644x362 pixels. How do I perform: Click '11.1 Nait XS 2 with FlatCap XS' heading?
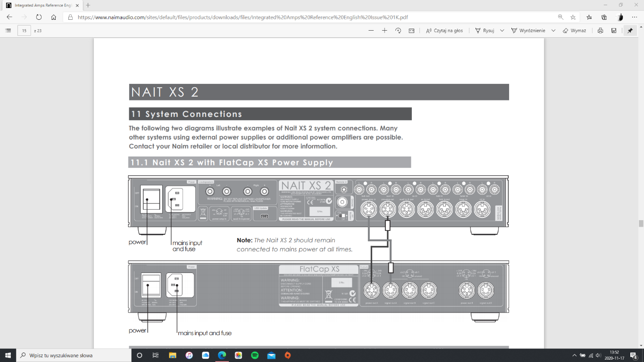(x=232, y=162)
